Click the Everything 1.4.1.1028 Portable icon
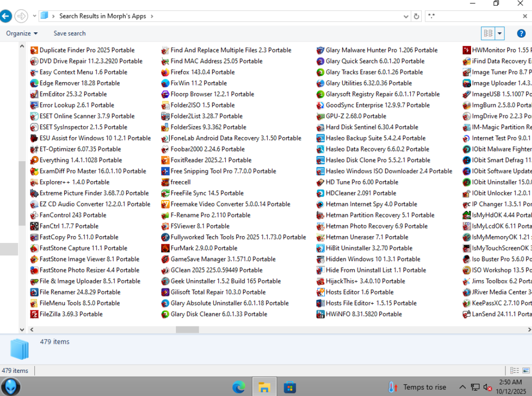 click(x=34, y=160)
